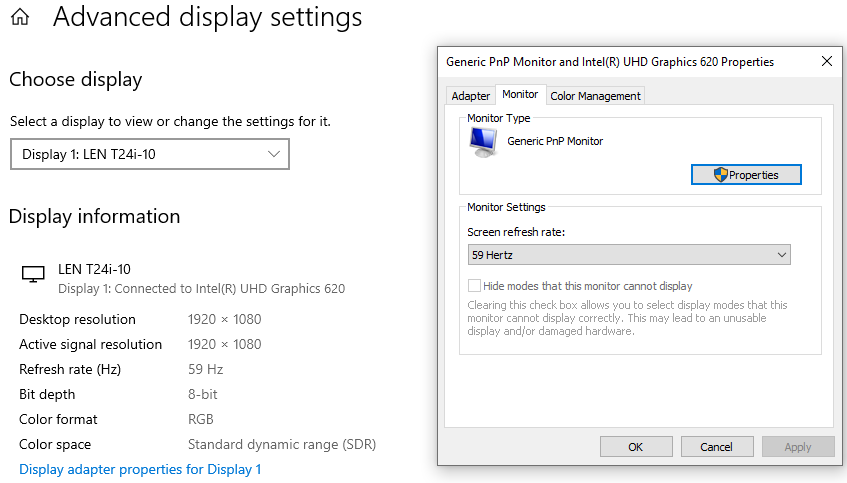The image size is (847, 483).
Task: Switch to the Adapter tab
Action: click(x=471, y=96)
